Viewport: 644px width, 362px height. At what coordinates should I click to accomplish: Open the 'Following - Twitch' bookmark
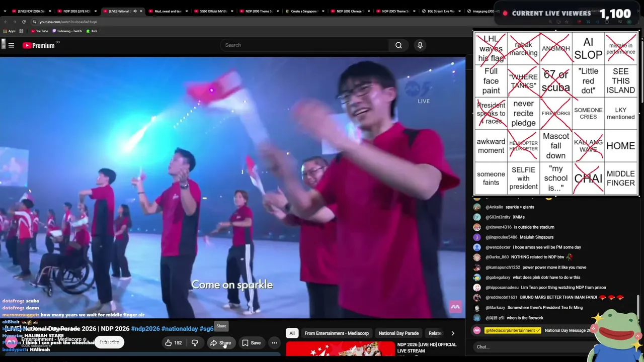pos(67,31)
